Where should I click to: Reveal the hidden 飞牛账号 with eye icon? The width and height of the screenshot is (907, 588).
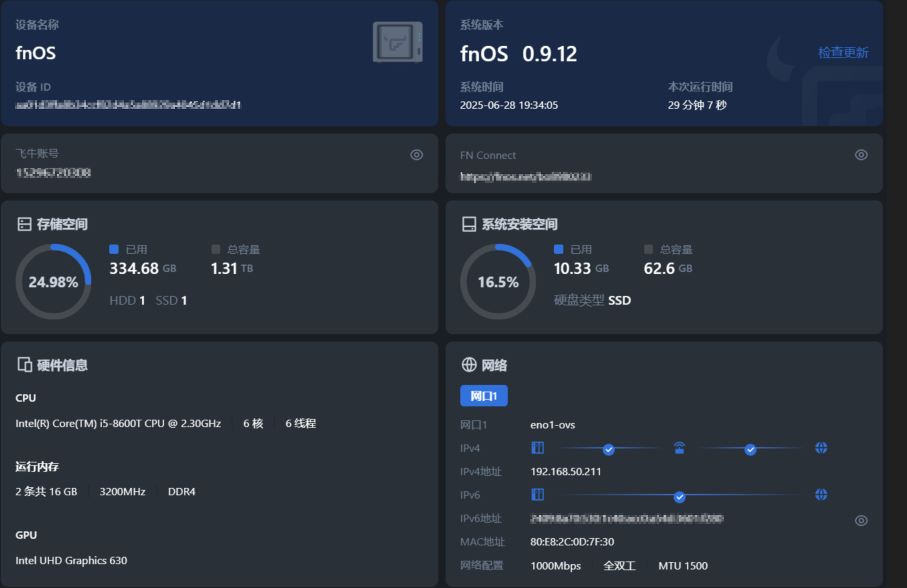coord(416,155)
